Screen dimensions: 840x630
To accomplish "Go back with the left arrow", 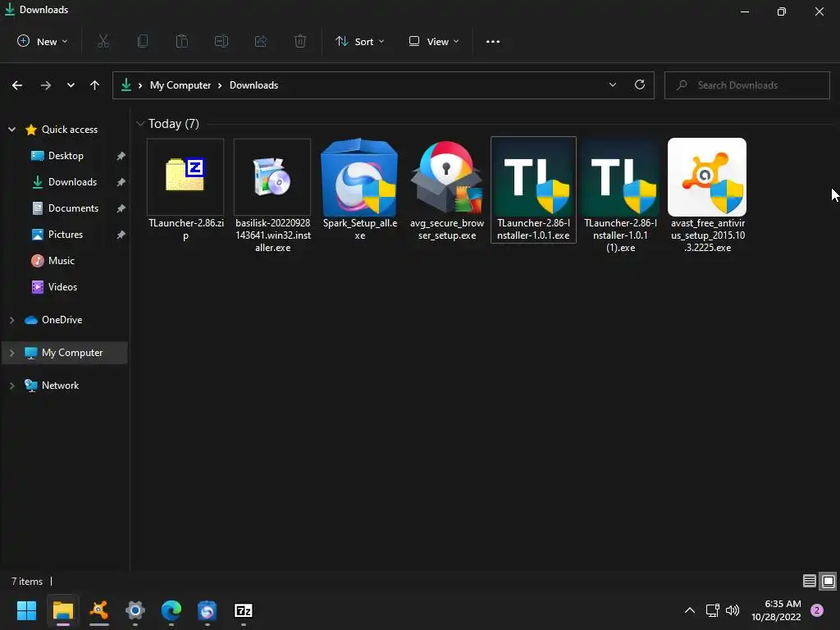I will [x=17, y=85].
